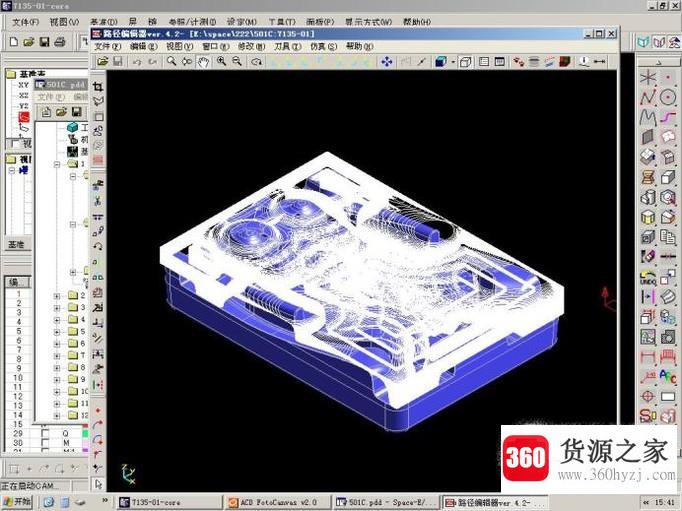The height and width of the screenshot is (511, 682).
Task: Expand folder 3 in the tree
Action: click(57, 308)
